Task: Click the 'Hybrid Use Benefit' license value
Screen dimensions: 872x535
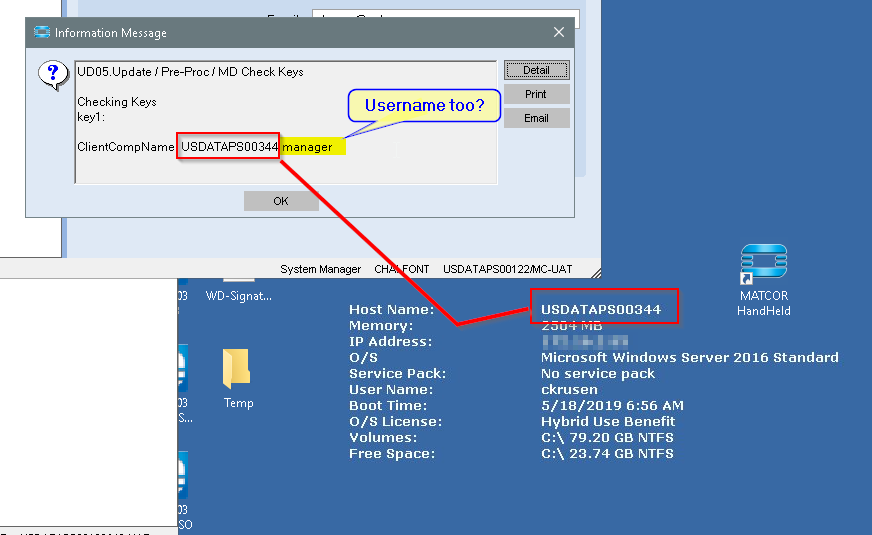Action: click(608, 422)
